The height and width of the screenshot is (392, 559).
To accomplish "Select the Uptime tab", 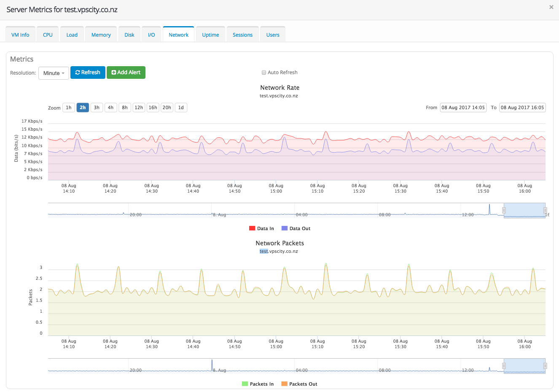I will 210,35.
